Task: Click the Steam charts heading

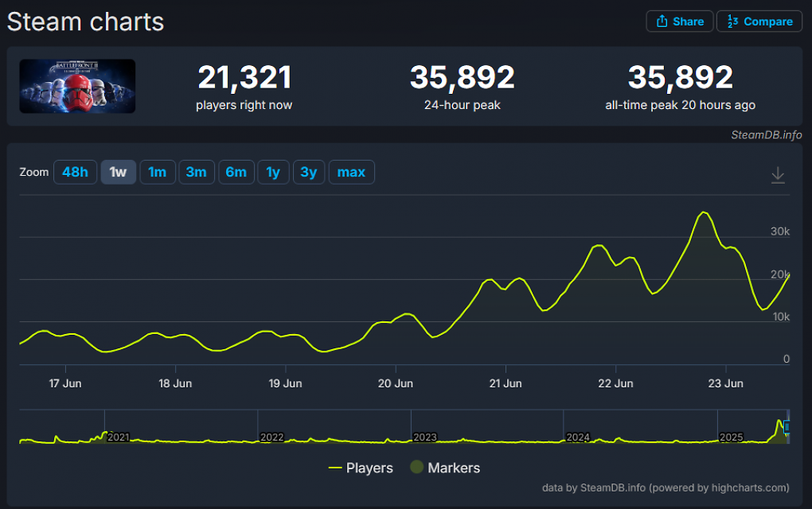Action: 85,21
